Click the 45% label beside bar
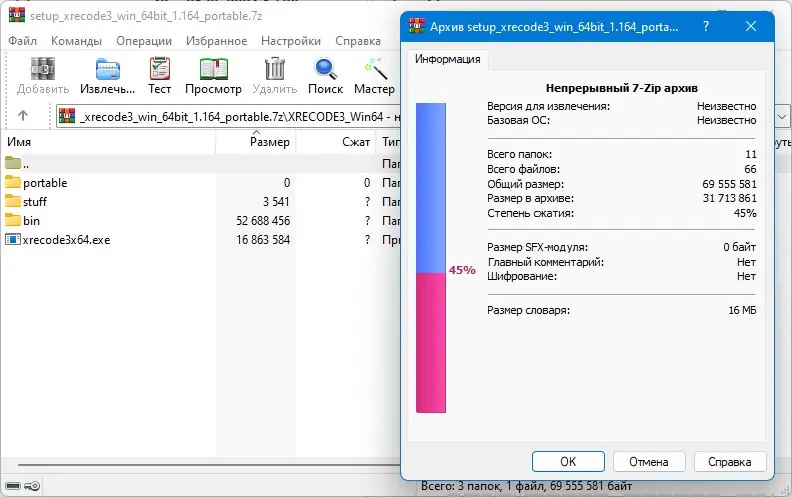This screenshot has width=792, height=497. tap(462, 270)
